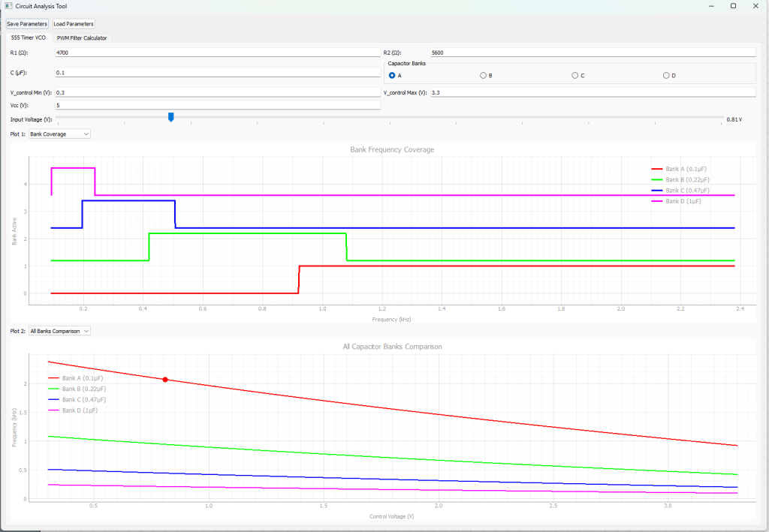Maximize the application window
The height and width of the screenshot is (532, 769).
733,6
